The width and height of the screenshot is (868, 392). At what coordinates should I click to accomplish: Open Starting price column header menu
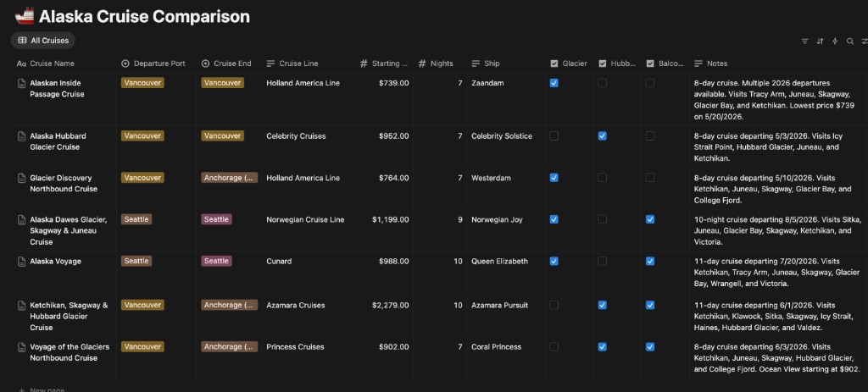384,63
